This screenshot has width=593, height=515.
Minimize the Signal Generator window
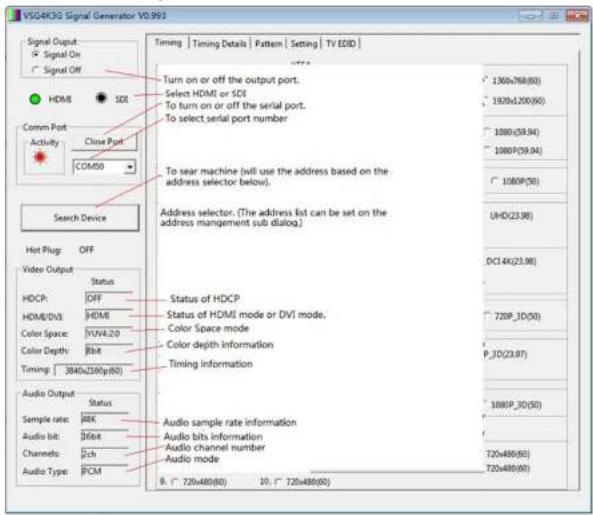coord(530,16)
